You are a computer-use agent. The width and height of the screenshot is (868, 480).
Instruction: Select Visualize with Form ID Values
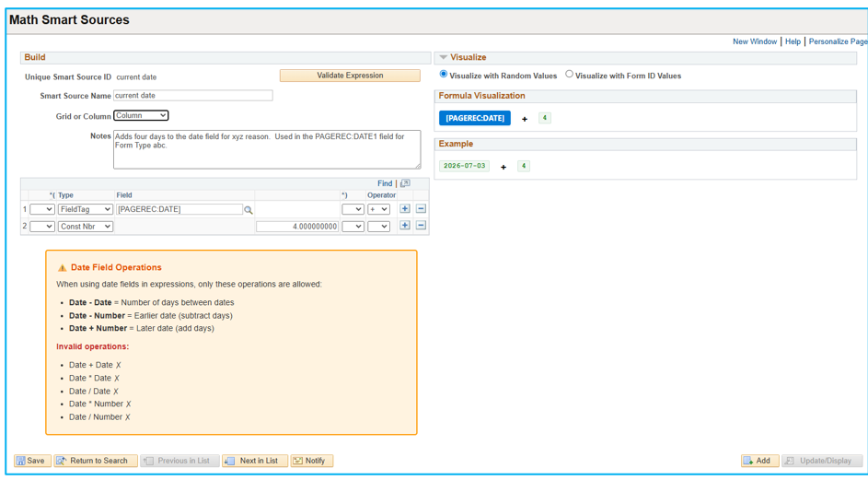(x=569, y=75)
